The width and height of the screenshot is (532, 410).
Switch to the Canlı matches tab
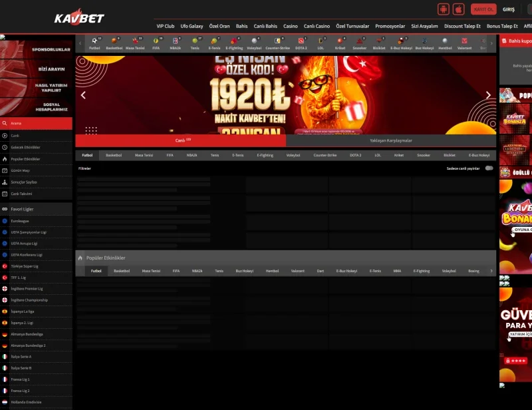[180, 140]
